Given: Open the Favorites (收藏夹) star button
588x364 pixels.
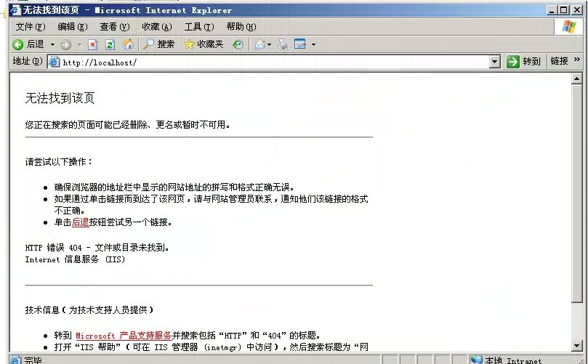Looking at the screenshot, I should coord(204,44).
